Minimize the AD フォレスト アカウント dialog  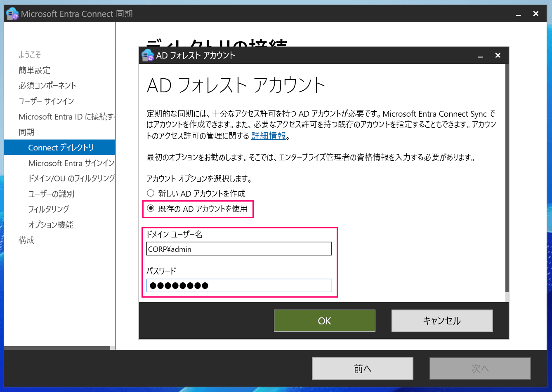click(x=481, y=56)
